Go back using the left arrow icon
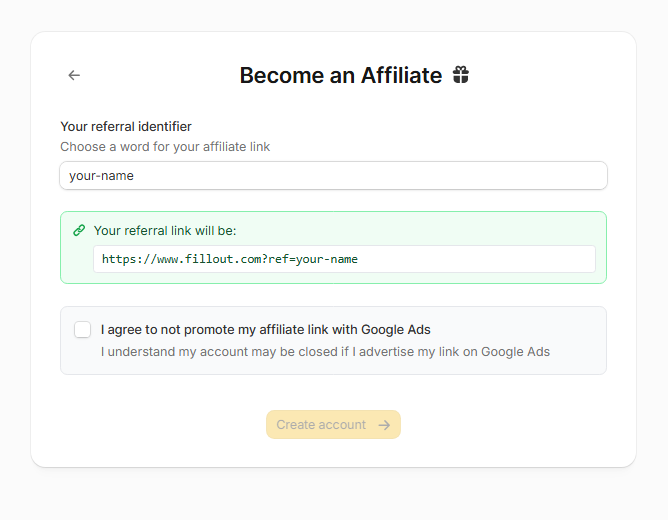668x520 pixels. 74,75
